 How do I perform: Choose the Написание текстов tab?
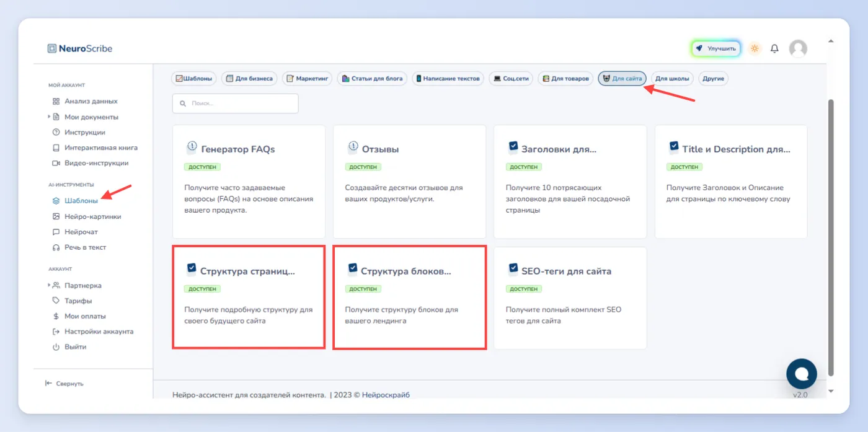[x=448, y=79]
